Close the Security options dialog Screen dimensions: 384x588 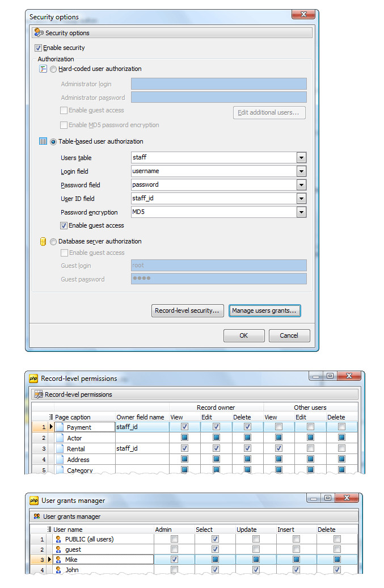[x=303, y=14]
